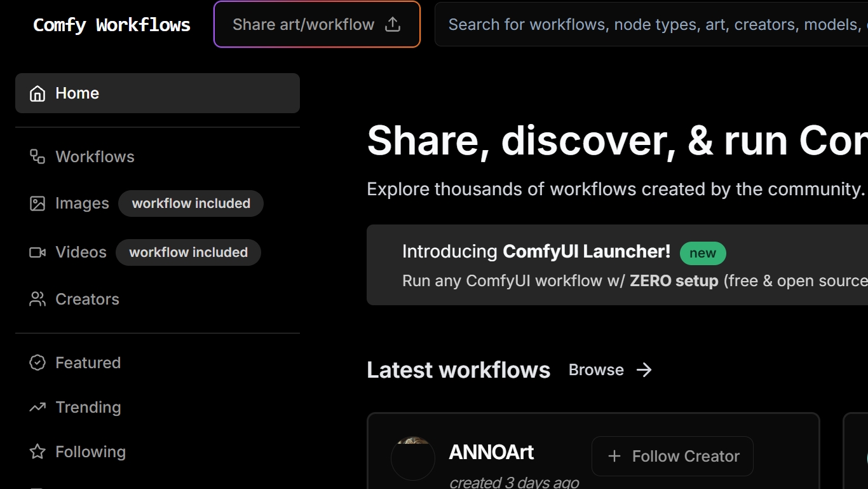The image size is (868, 489).
Task: Click the Workflows nodes icon
Action: tap(37, 156)
